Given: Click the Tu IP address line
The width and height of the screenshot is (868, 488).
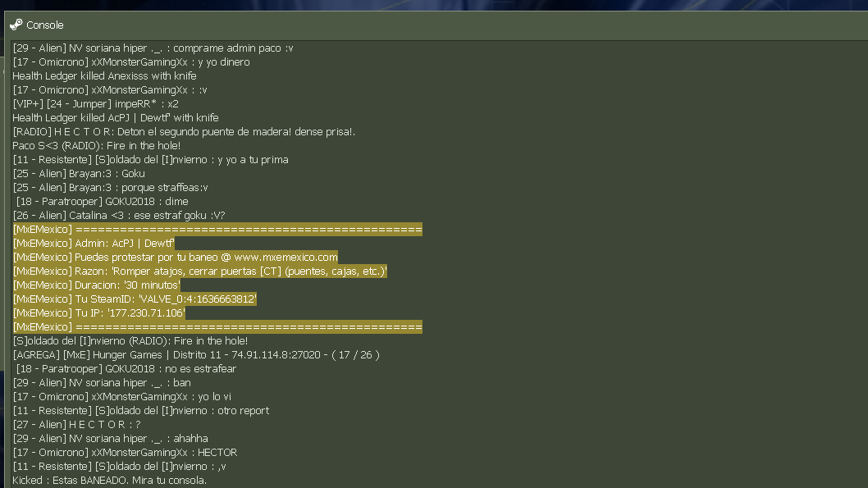Looking at the screenshot, I should coord(98,312).
